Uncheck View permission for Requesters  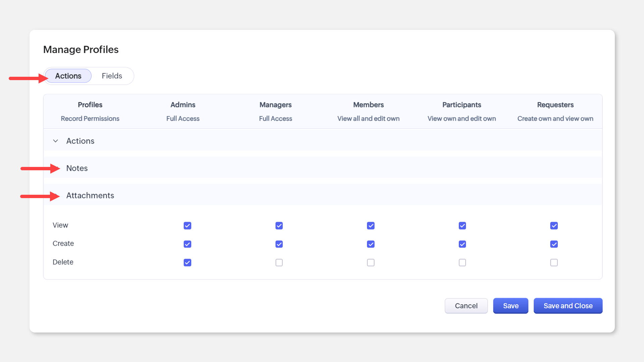point(554,226)
